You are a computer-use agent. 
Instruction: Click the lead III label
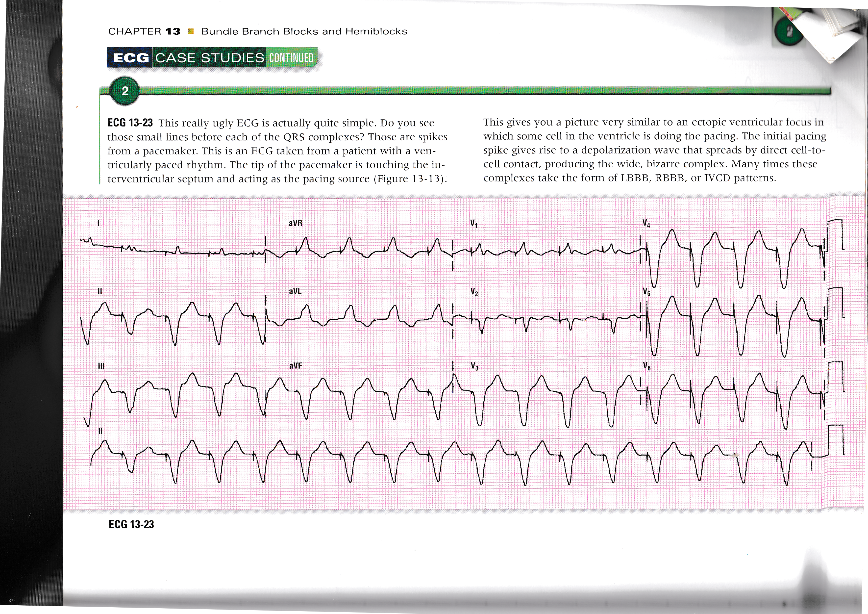pyautogui.click(x=101, y=366)
